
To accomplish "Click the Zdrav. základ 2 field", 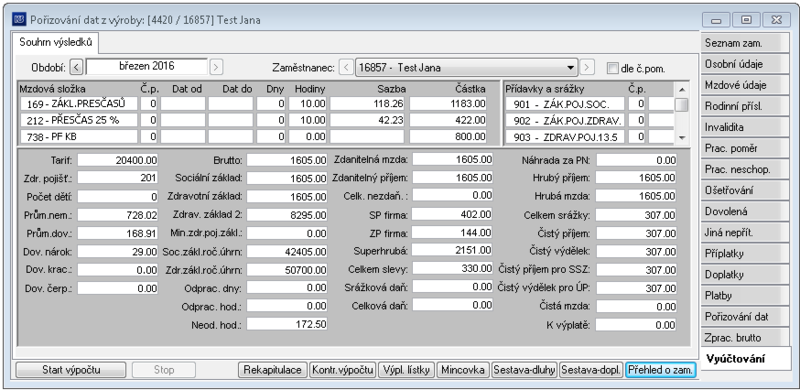I will click(x=287, y=215).
